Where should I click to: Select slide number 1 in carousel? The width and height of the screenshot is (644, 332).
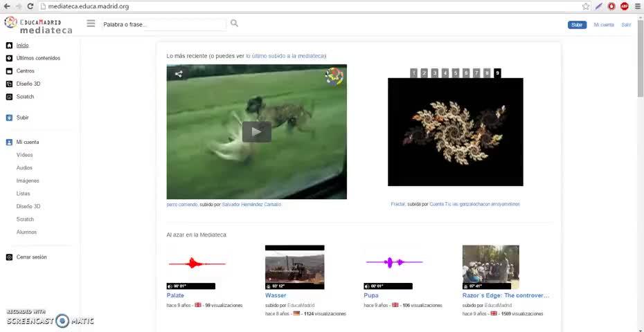pyautogui.click(x=413, y=73)
